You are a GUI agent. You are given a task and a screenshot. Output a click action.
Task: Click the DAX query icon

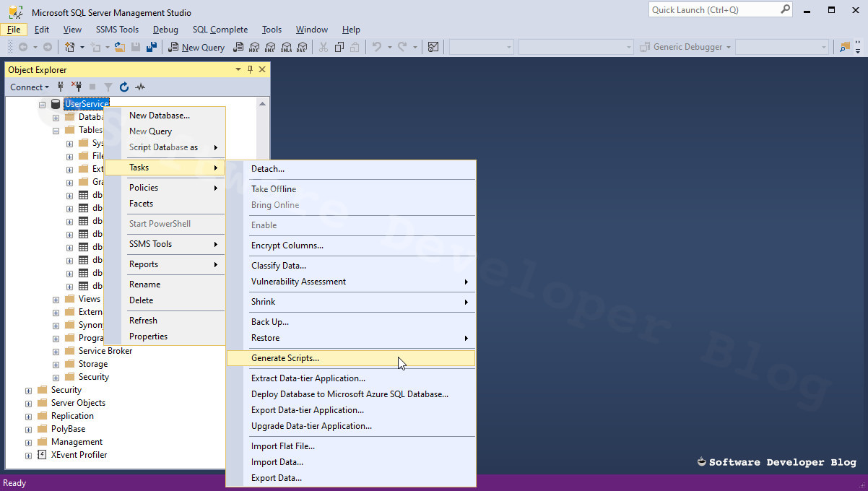302,47
